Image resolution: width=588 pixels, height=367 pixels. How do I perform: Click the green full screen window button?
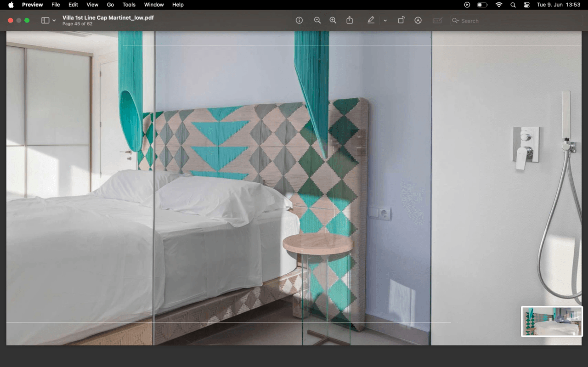click(27, 21)
